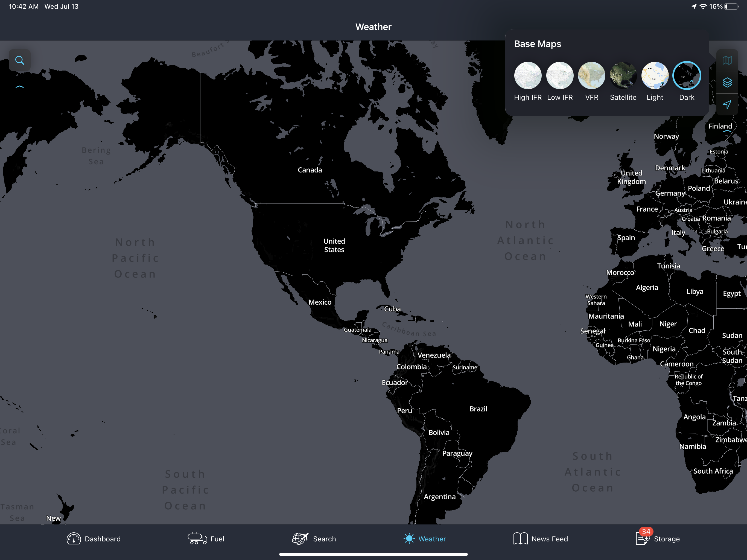Expand the chevron below the search button
This screenshot has height=560, width=747.
[20, 87]
